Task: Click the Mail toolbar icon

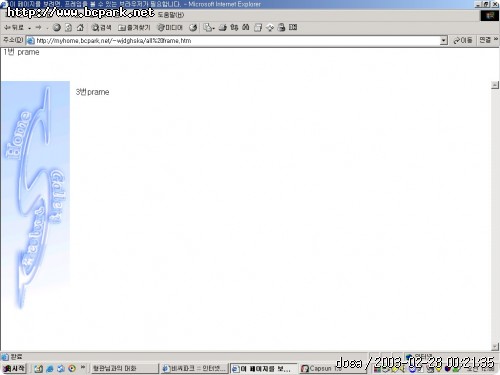Action: pyautogui.click(x=209, y=28)
